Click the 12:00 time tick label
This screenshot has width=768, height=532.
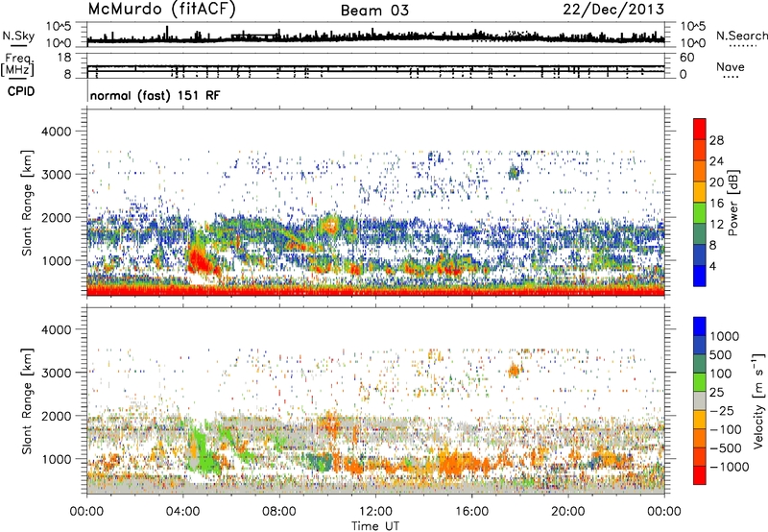click(x=375, y=512)
